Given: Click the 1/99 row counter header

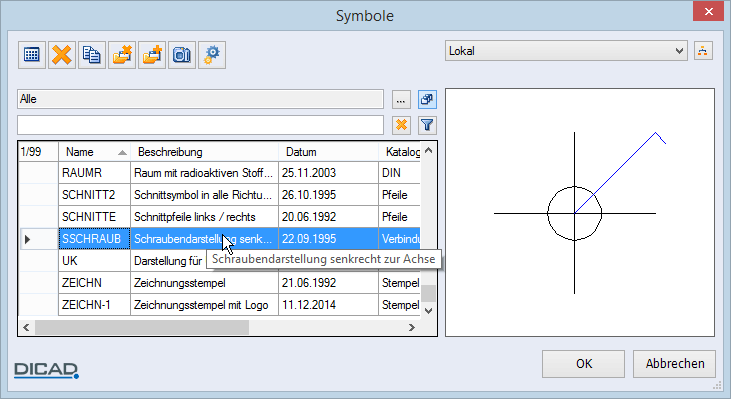Looking at the screenshot, I should coord(38,152).
